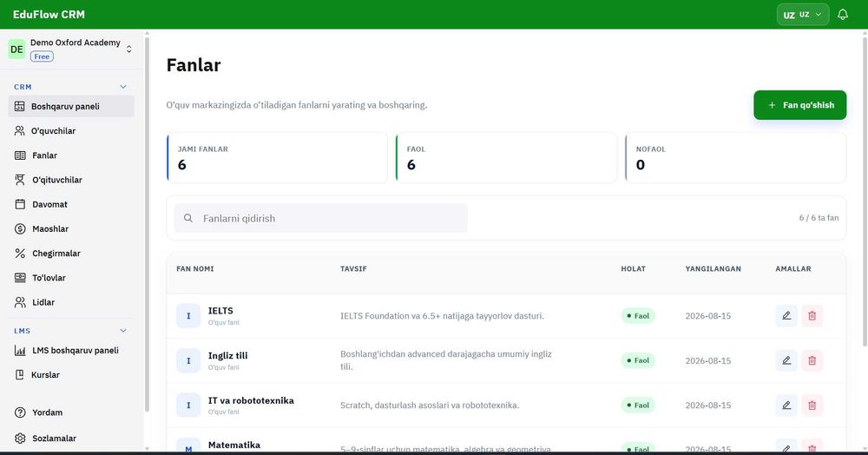Click the Chegirmalar percent icon

20,253
